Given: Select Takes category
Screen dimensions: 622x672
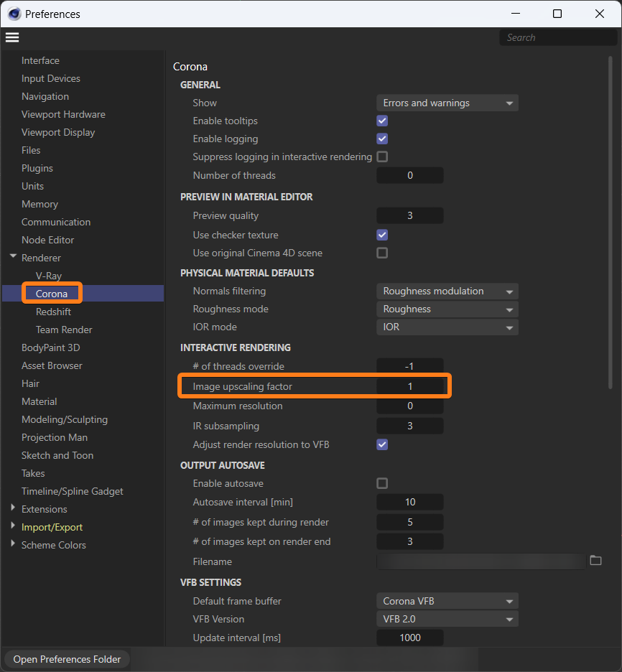Looking at the screenshot, I should pyautogui.click(x=33, y=474).
